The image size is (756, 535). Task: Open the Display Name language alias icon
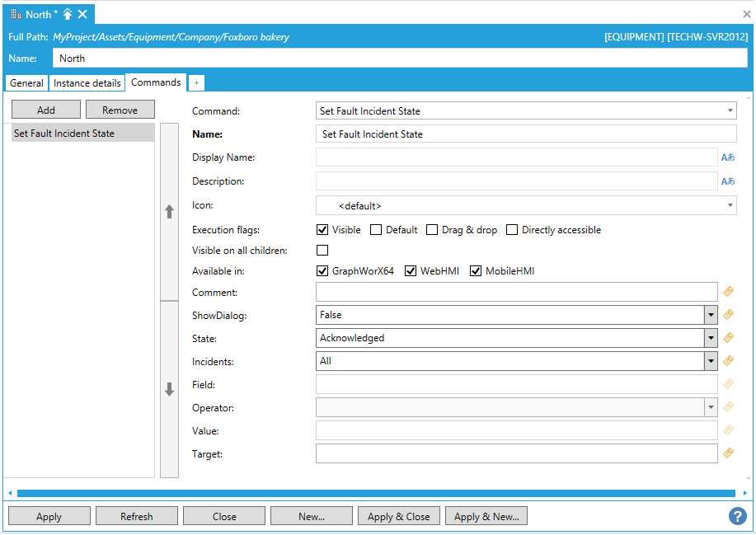click(x=728, y=157)
